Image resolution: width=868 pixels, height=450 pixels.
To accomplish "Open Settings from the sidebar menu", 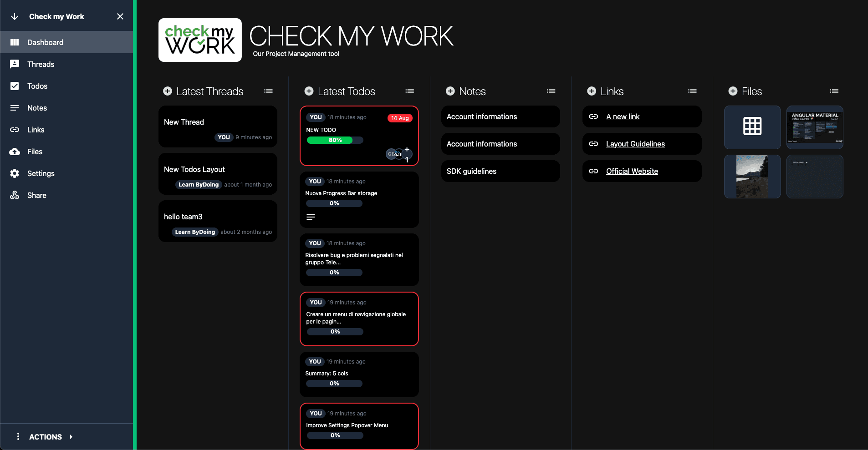I will point(41,173).
